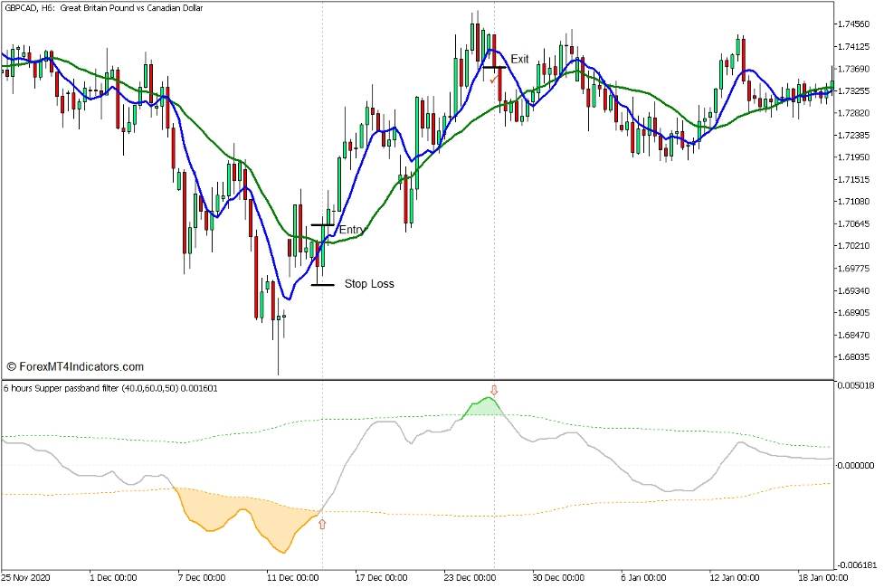
Task: Click the red up arrow below the orange zone
Action: coord(323,526)
